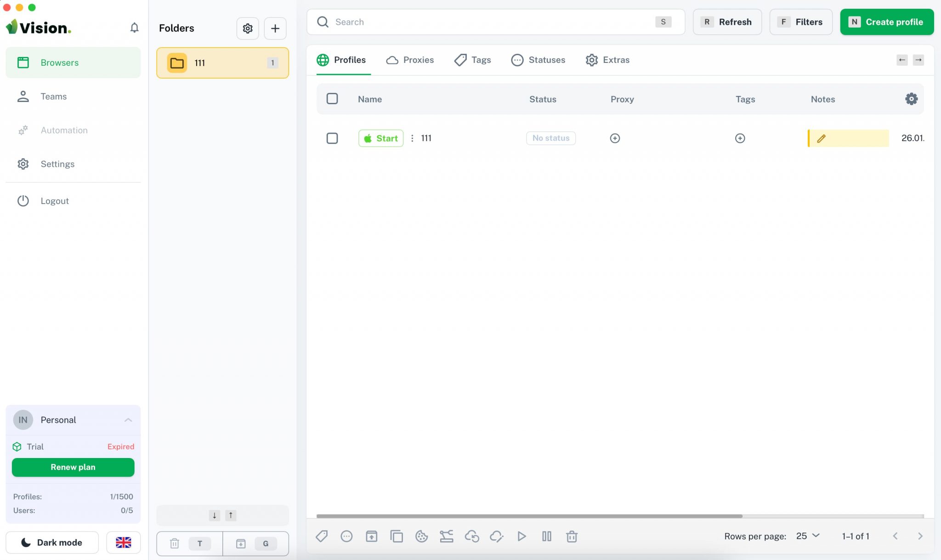
Task: Toggle Dark mode
Action: (x=52, y=542)
